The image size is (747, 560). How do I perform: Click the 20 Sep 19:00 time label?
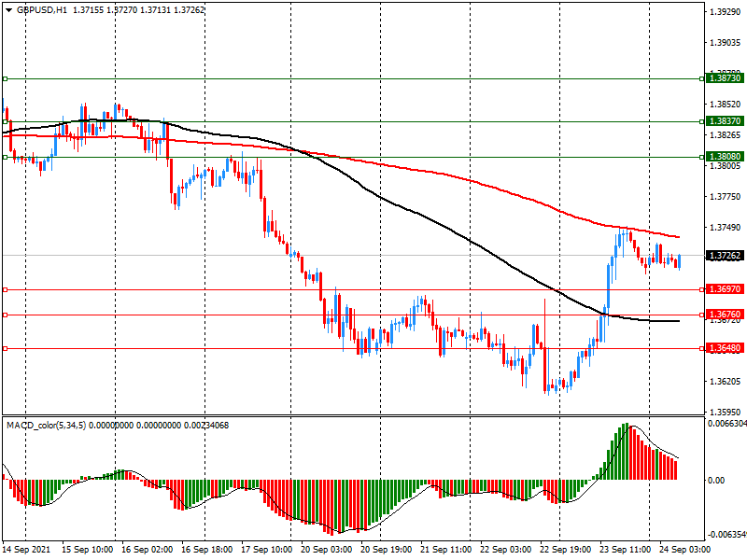(386, 550)
